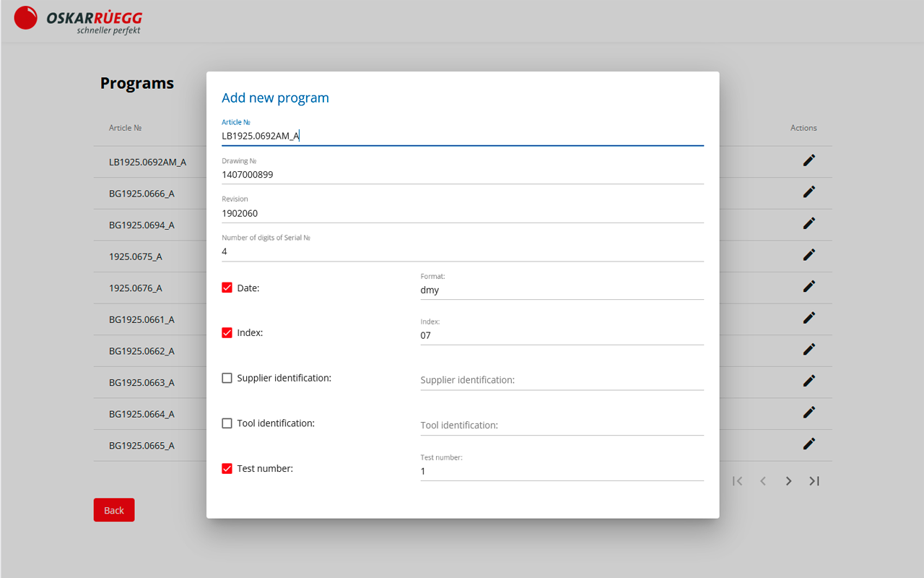The height and width of the screenshot is (578, 924).
Task: Disable the Test number checkbox
Action: pyautogui.click(x=227, y=468)
